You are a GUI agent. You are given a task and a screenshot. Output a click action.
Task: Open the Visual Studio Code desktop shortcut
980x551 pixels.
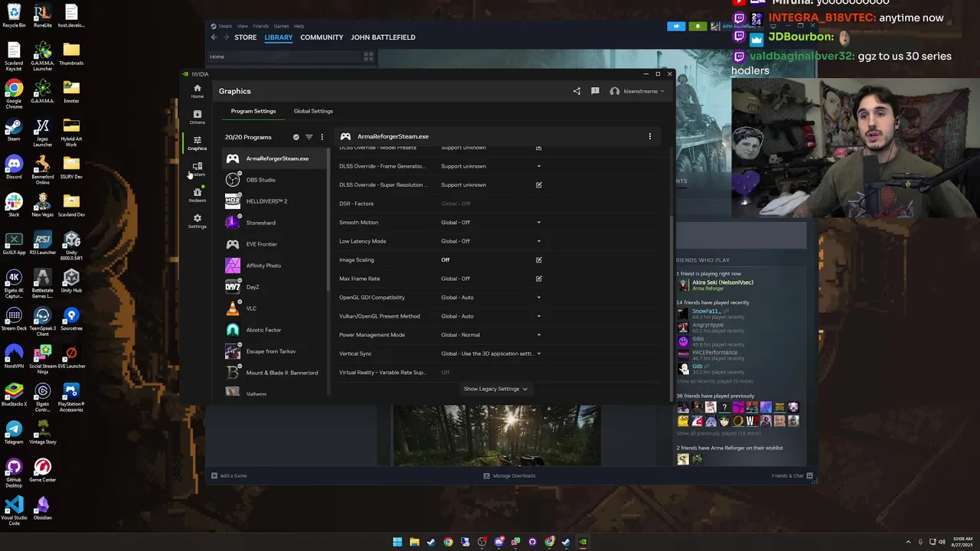14,511
